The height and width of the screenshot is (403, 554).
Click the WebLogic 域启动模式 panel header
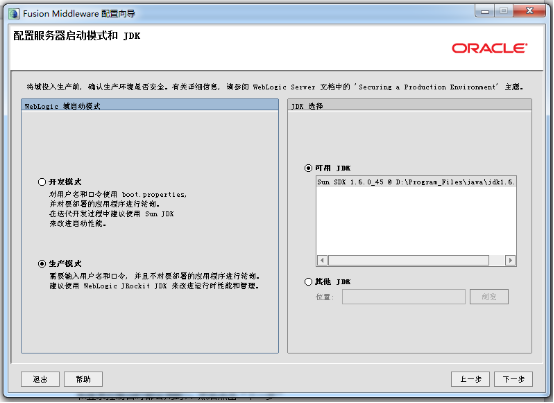pyautogui.click(x=150, y=106)
